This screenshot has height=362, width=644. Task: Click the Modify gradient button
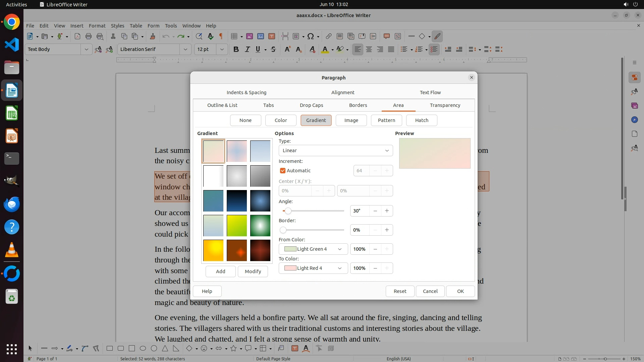(253, 271)
